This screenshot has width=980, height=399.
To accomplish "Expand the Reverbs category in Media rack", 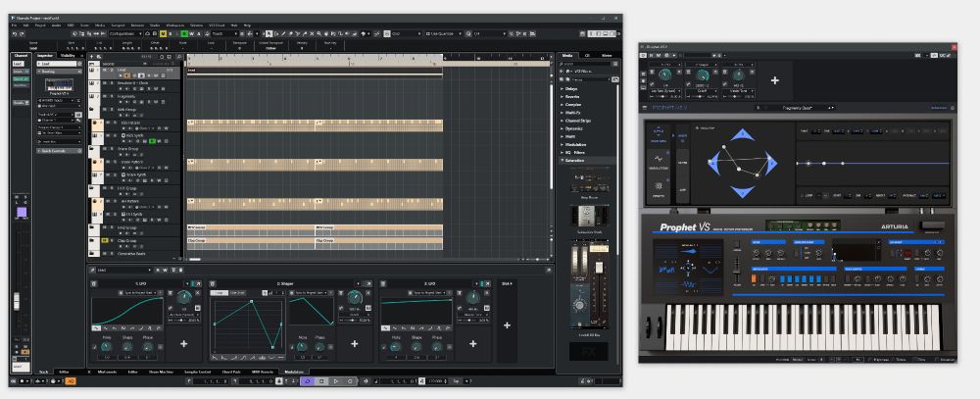I will point(572,97).
